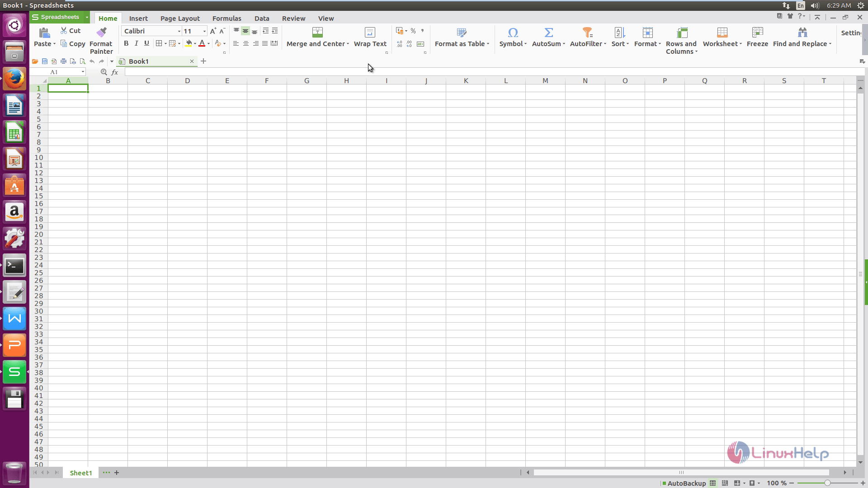Open Print Preview

[83, 61]
